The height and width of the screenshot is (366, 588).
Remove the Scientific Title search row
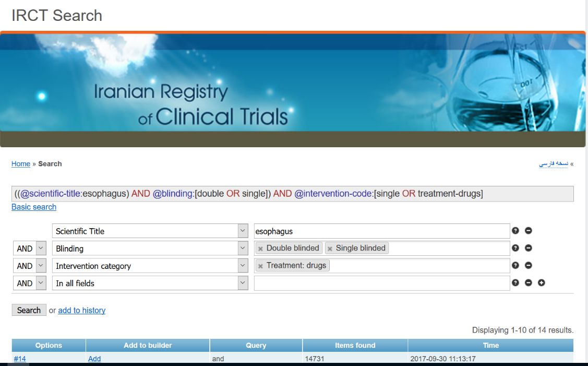tap(528, 231)
